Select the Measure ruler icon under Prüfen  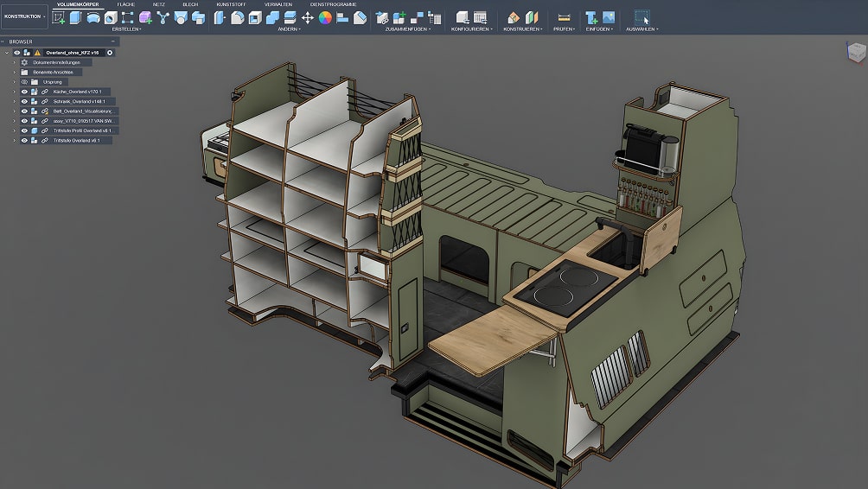(x=564, y=17)
